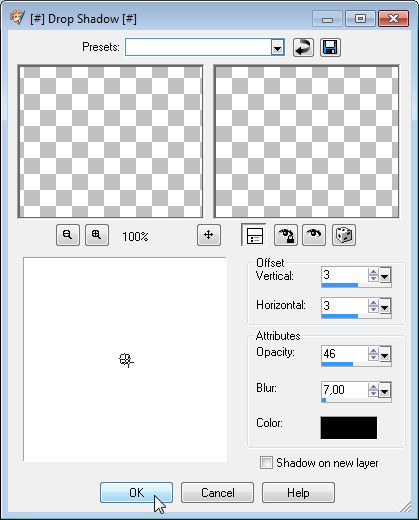
Task: Click the Paint Shop Pro icon in title bar
Action: click(17, 18)
